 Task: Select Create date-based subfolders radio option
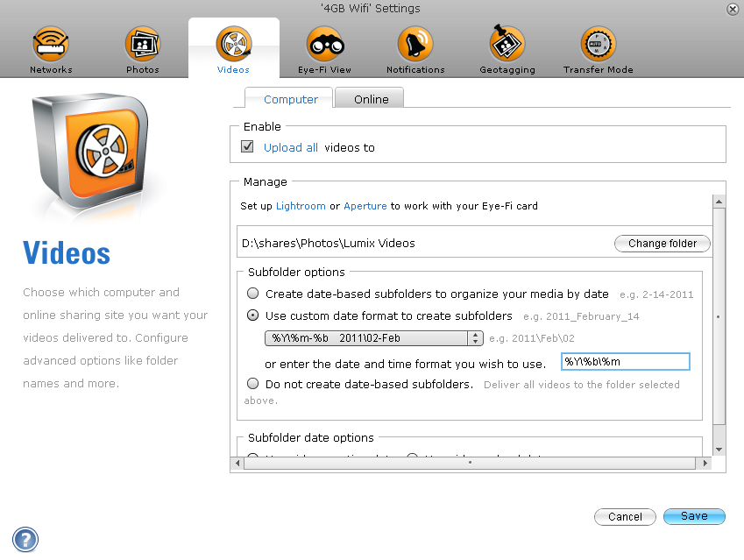[x=253, y=294]
